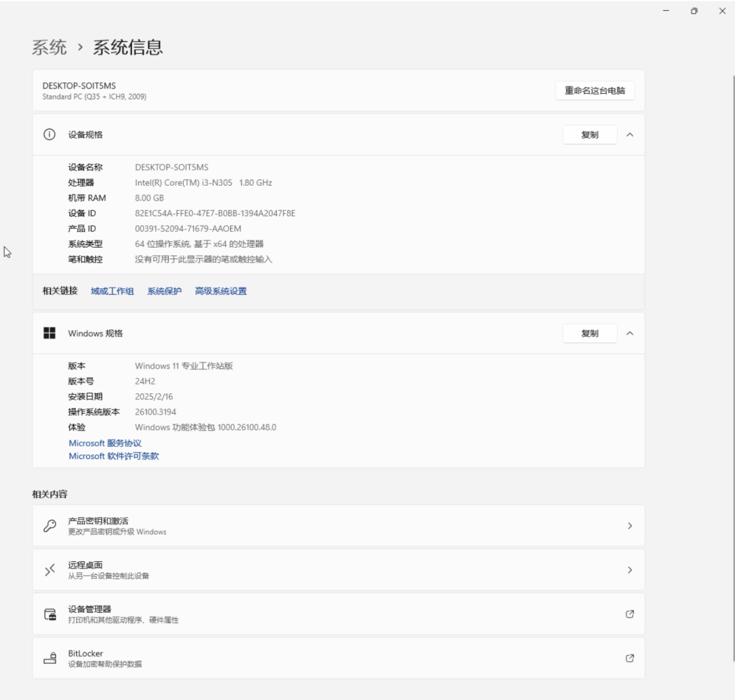Image resolution: width=735 pixels, height=700 pixels.
Task: Click the 笔和触控 label
Action: [85, 260]
